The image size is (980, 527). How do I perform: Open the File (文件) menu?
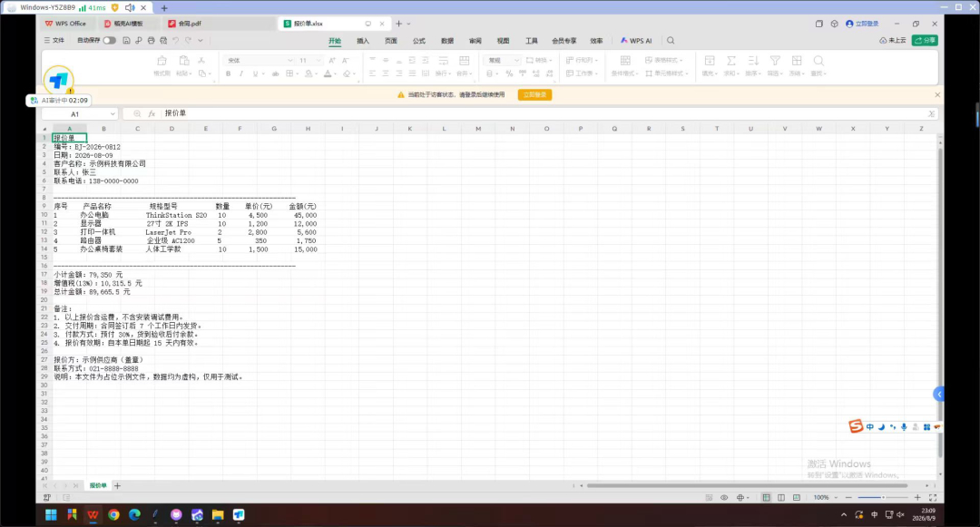click(54, 41)
